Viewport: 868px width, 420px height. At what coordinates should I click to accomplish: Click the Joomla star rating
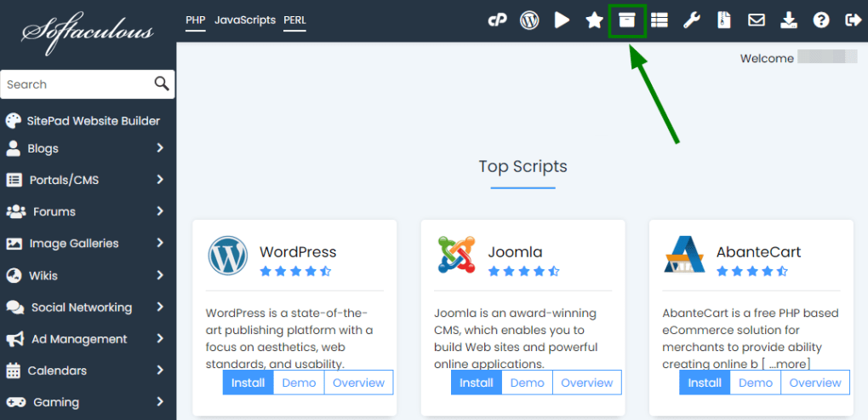pyautogui.click(x=523, y=271)
